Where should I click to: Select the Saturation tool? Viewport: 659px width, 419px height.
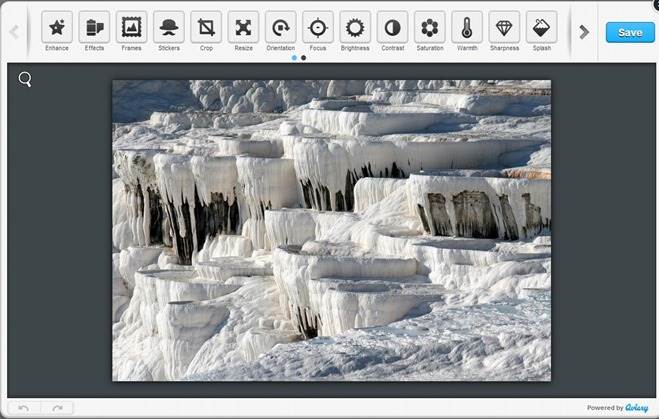[x=430, y=28]
